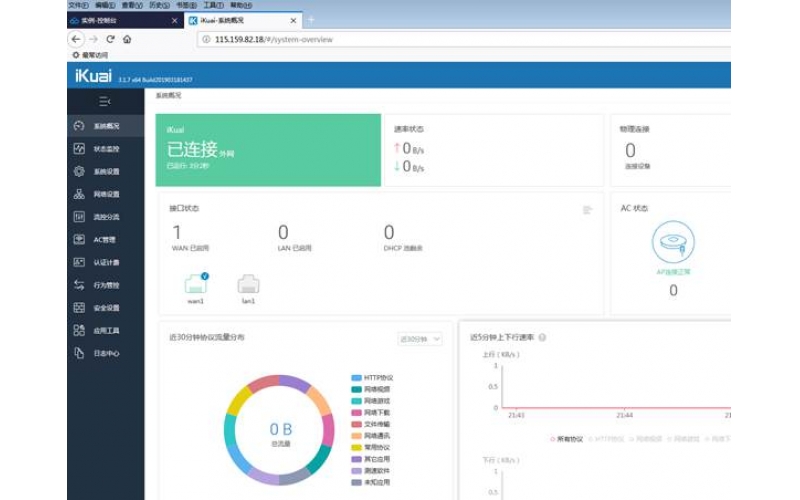
Task: Toggle 所有协议 series in the rate chart
Action: pos(568,438)
